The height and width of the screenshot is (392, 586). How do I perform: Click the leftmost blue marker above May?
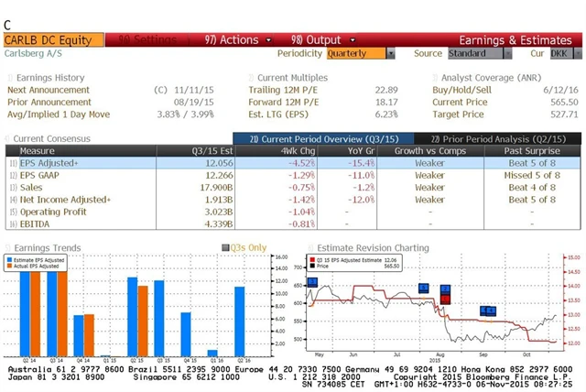[312, 282]
